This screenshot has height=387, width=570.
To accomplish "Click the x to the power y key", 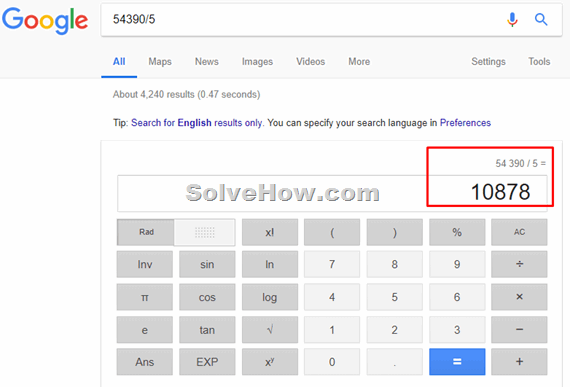I will 270,362.
